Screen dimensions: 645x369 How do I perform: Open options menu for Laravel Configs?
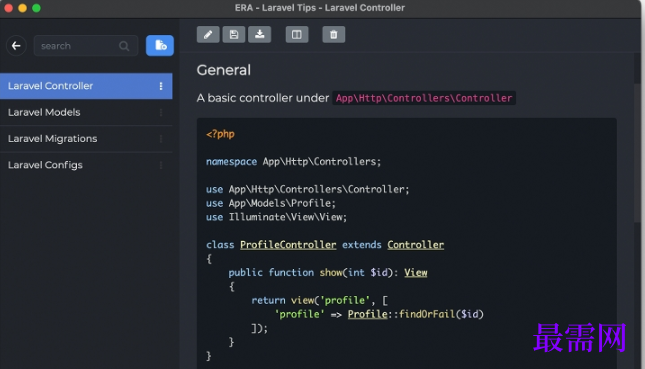[161, 165]
